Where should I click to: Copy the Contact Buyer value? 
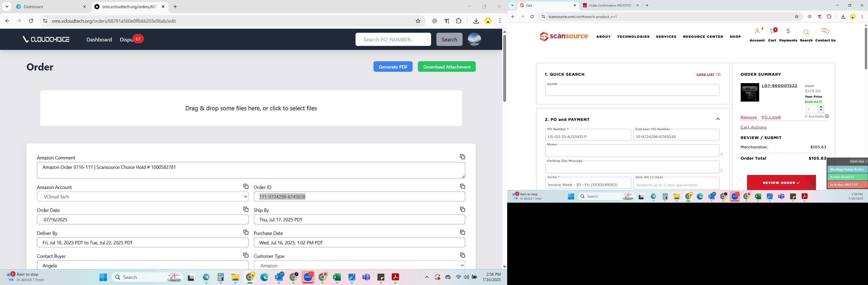pos(246,255)
